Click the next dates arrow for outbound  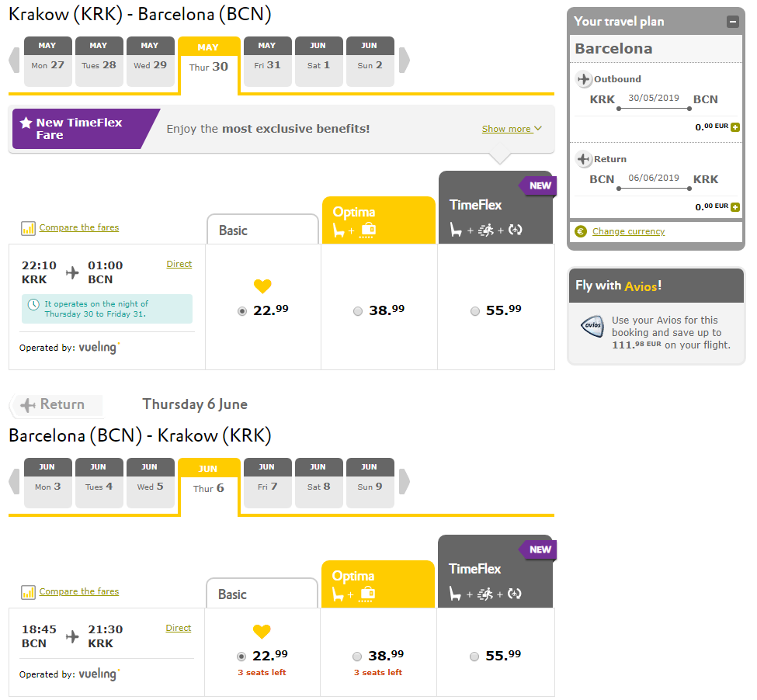[x=405, y=61]
